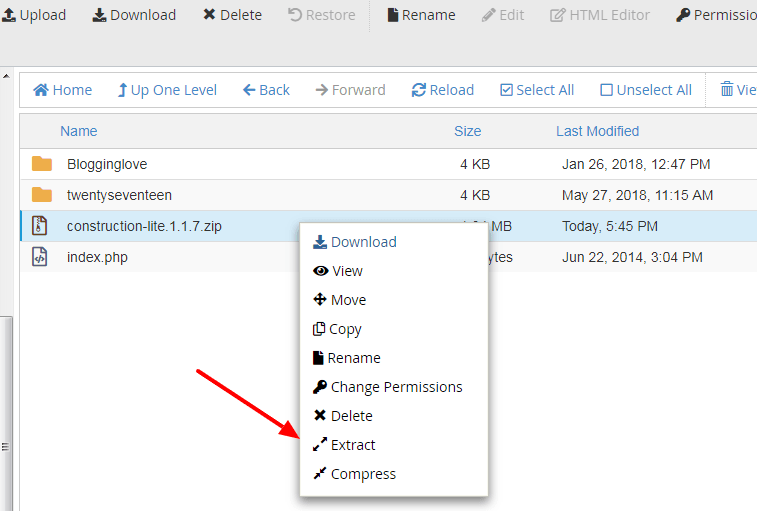Screen dimensions: 757x511
Task: Sort files by Name column header
Action: click(x=79, y=131)
